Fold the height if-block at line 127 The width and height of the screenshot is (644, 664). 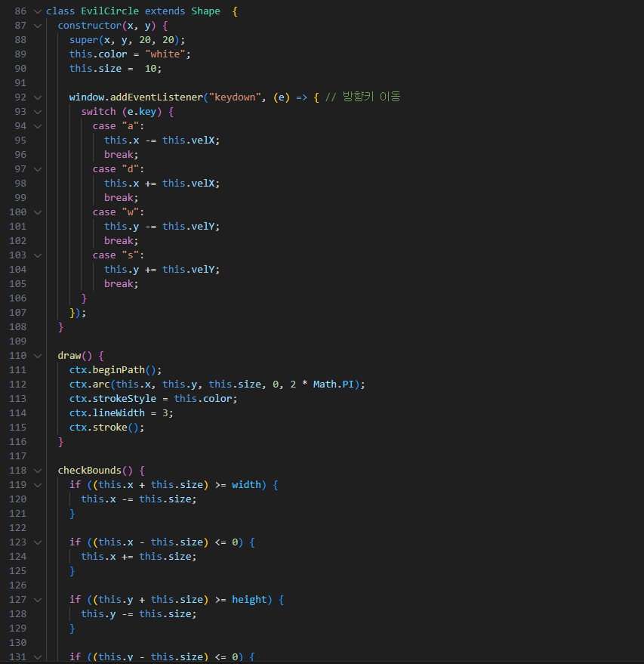[38, 600]
